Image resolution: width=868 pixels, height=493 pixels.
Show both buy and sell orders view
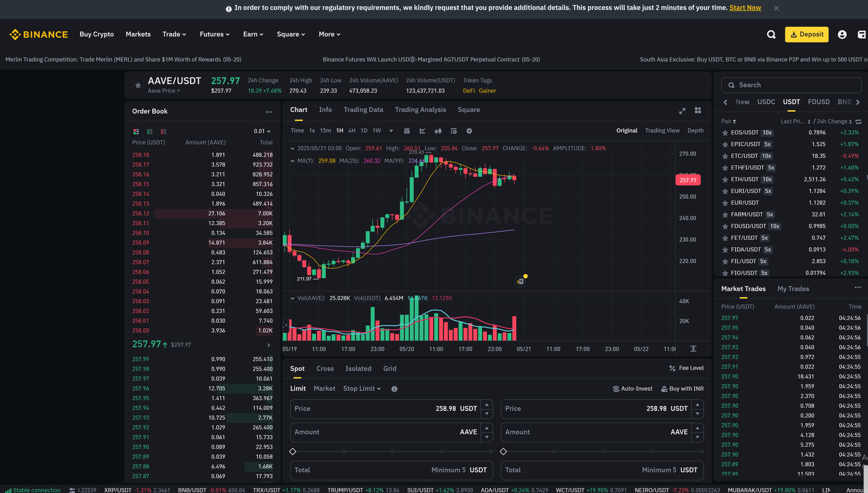click(x=136, y=131)
